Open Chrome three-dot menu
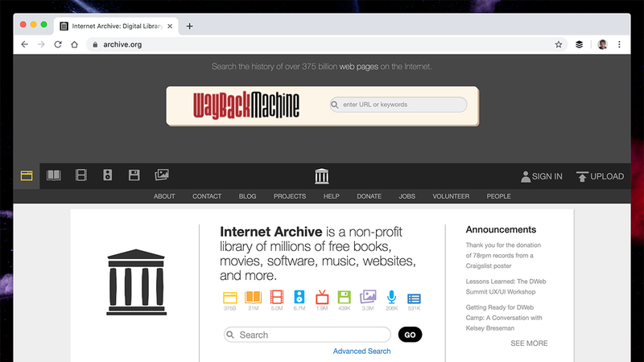 pyautogui.click(x=619, y=44)
